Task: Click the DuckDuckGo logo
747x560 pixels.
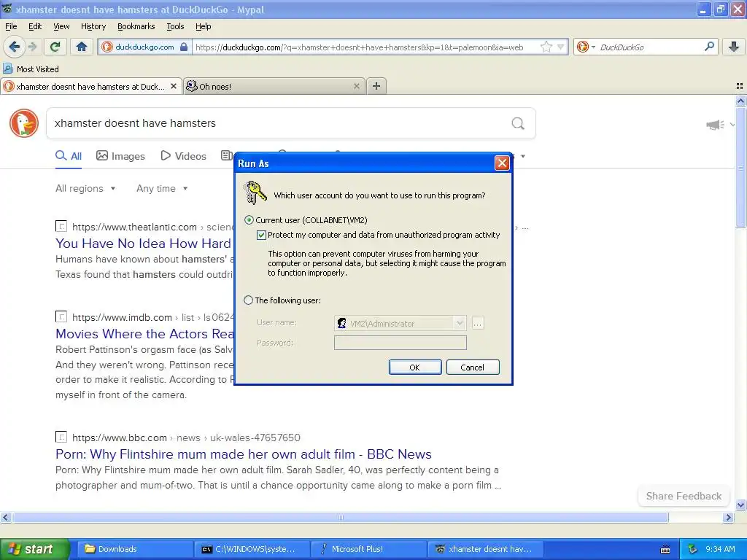Action: [24, 123]
